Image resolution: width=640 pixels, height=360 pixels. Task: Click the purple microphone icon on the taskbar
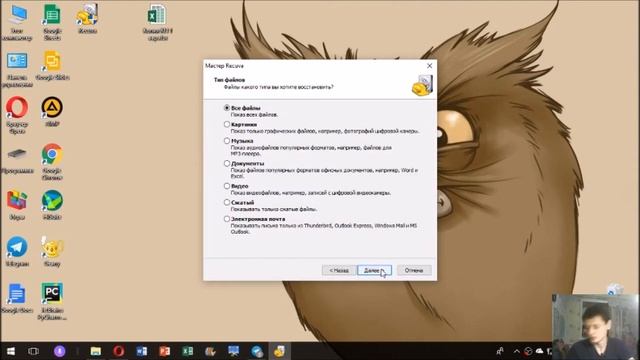tap(60, 351)
